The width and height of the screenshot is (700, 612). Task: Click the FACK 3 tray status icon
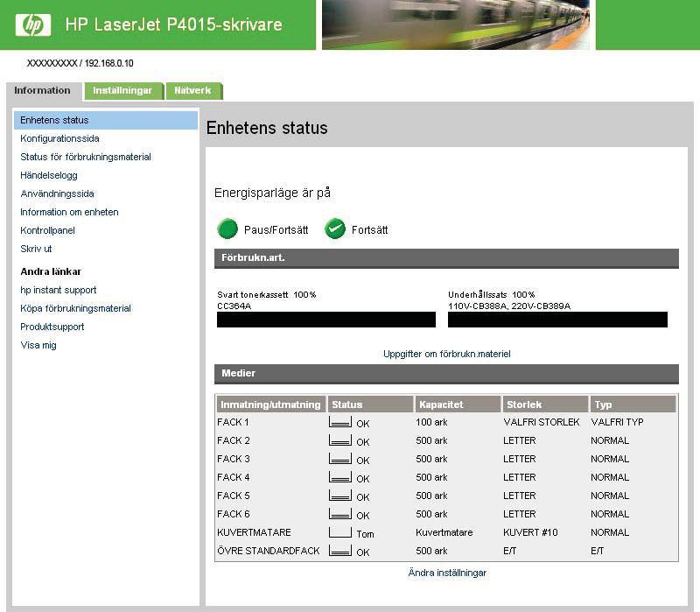[340, 458]
